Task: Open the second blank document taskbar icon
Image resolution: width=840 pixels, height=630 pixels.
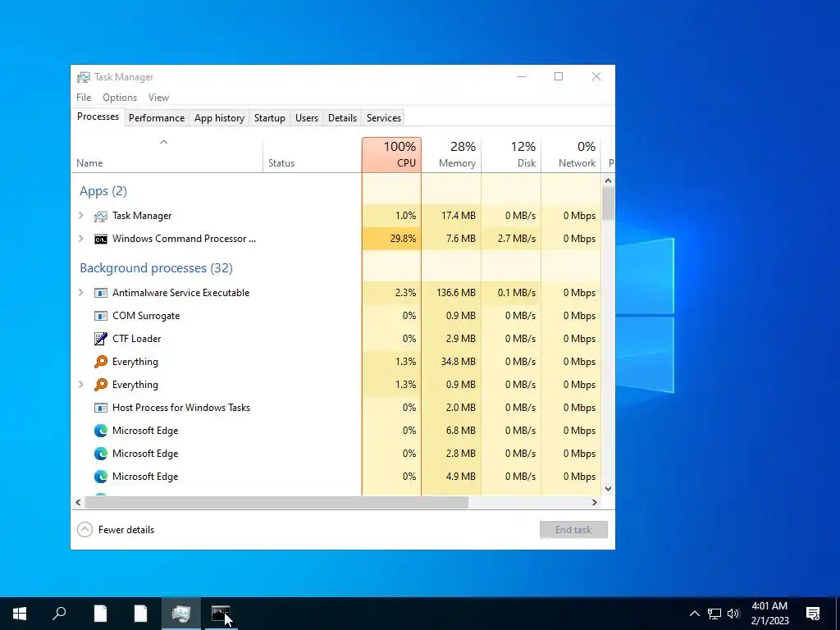Action: coord(140,614)
